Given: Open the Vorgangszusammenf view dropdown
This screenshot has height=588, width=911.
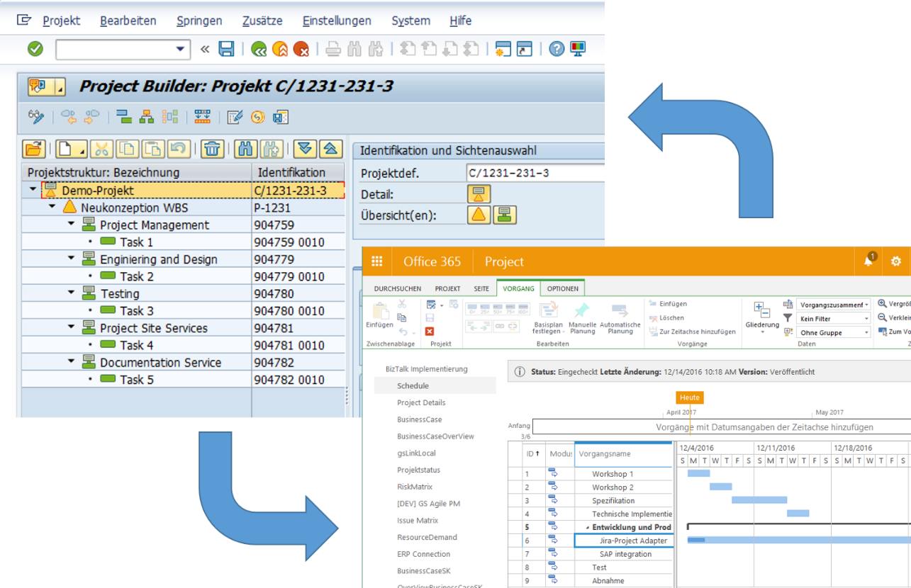Looking at the screenshot, I should pyautogui.click(x=866, y=305).
